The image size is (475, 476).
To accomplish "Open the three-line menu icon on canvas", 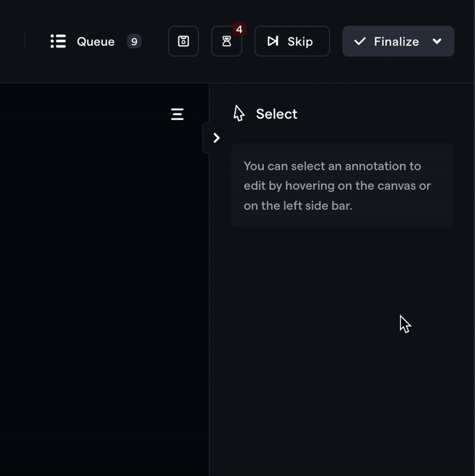I will point(178,114).
